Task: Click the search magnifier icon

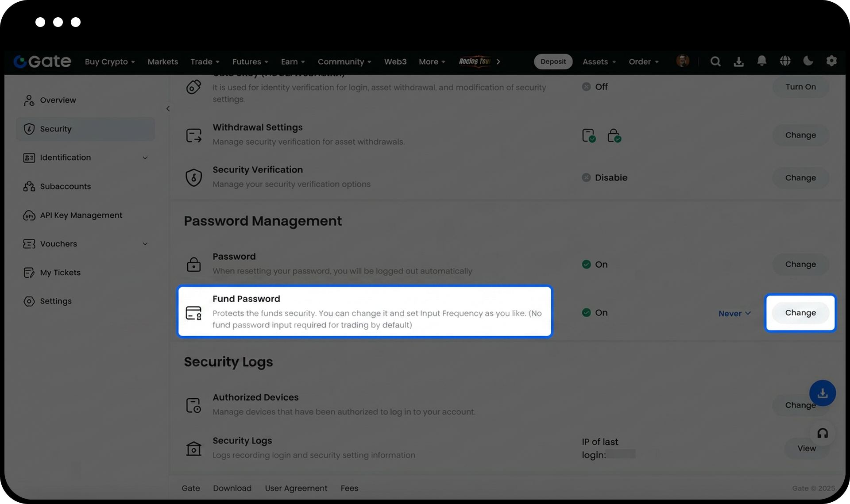Action: 715,62
